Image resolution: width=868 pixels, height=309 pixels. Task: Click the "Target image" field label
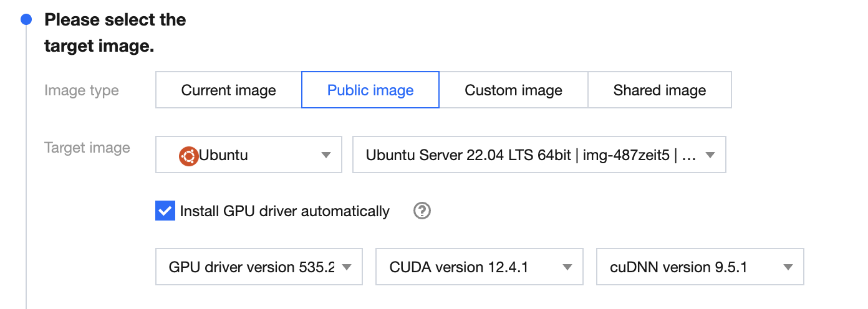pos(87,148)
